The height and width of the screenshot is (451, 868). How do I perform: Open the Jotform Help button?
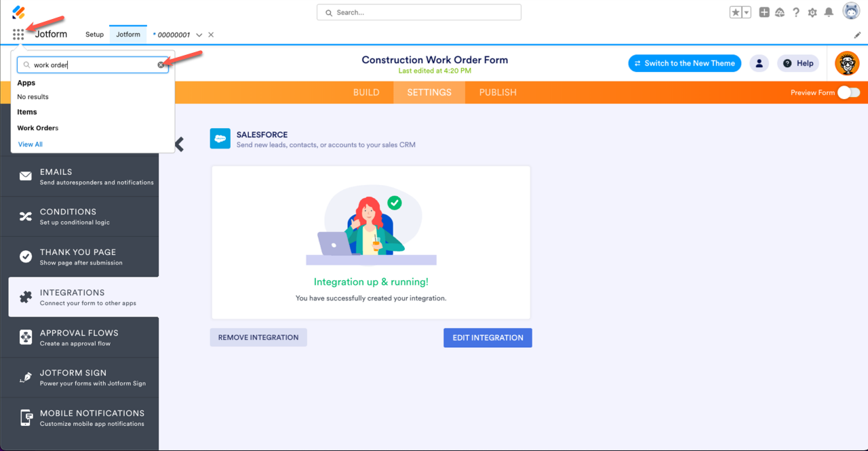coord(798,63)
